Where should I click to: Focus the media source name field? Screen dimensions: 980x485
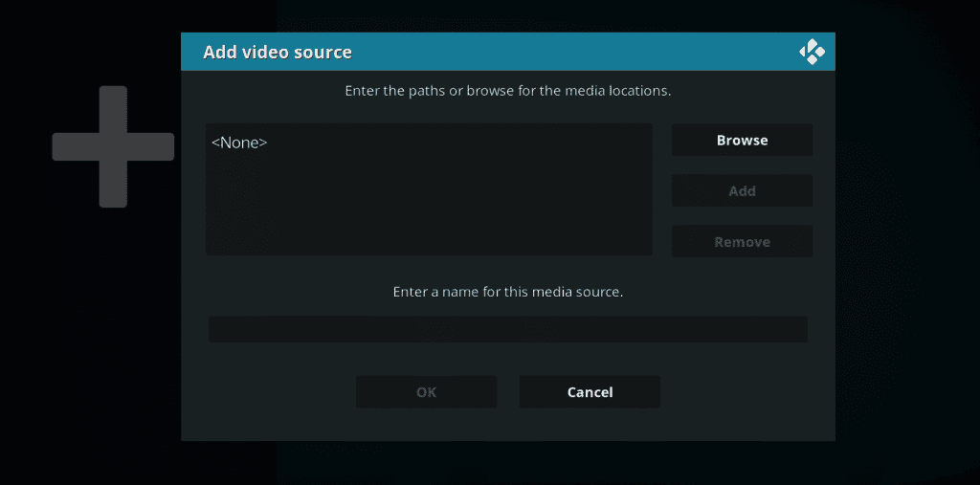click(507, 329)
